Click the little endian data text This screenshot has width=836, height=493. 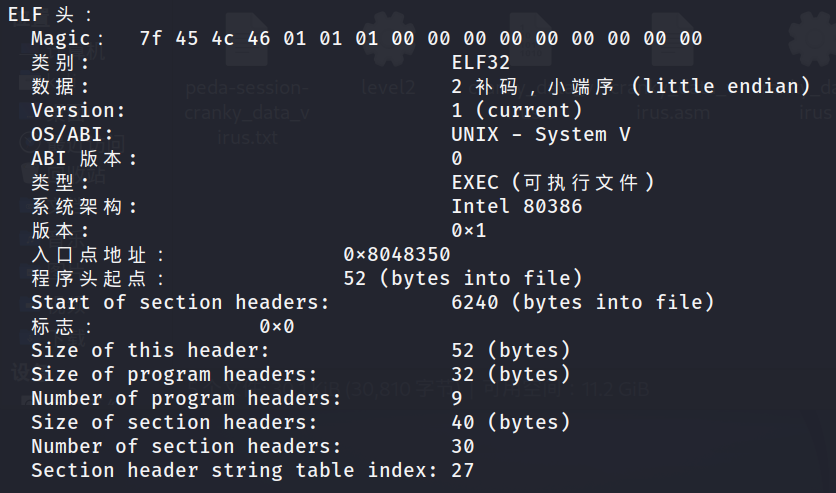click(721, 86)
